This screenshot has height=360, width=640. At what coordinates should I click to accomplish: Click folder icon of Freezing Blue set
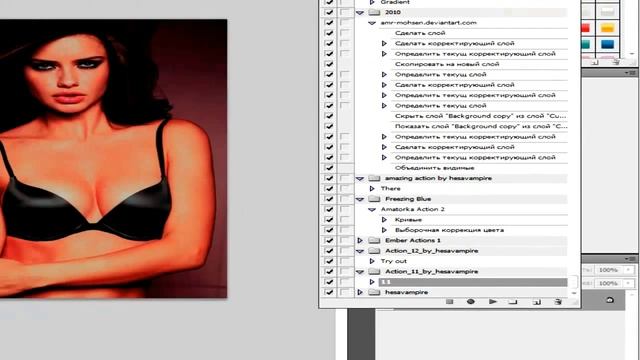374,199
